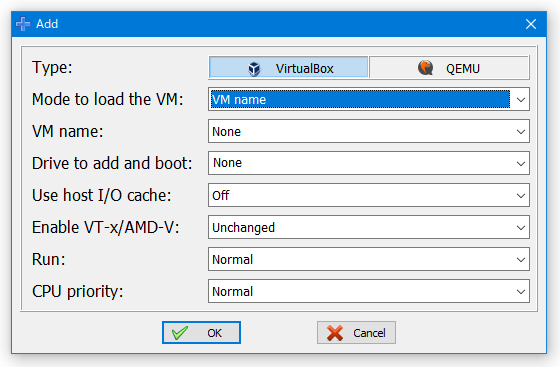Open the Drive to add and boot dropdown
560x367 pixels.
pos(369,163)
